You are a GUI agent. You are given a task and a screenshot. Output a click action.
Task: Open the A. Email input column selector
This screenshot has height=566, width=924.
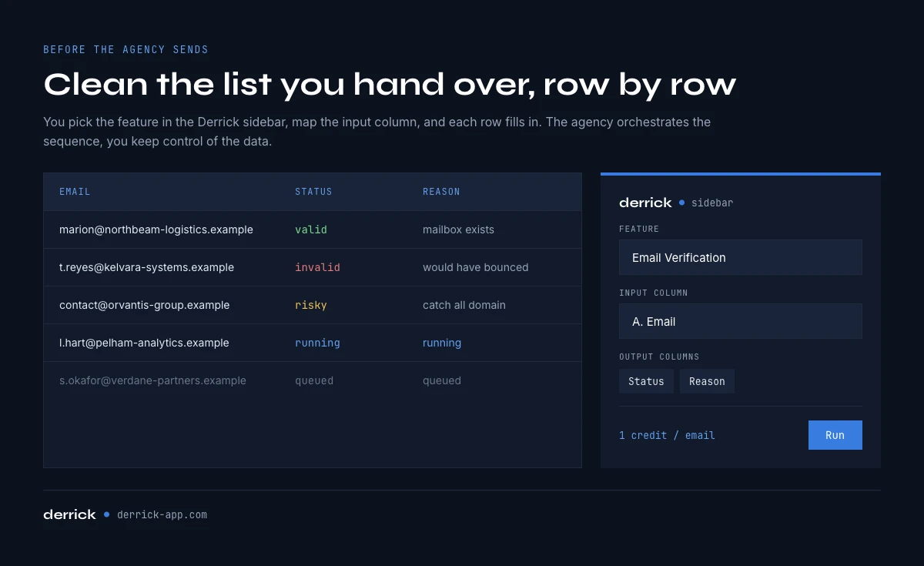pos(740,321)
